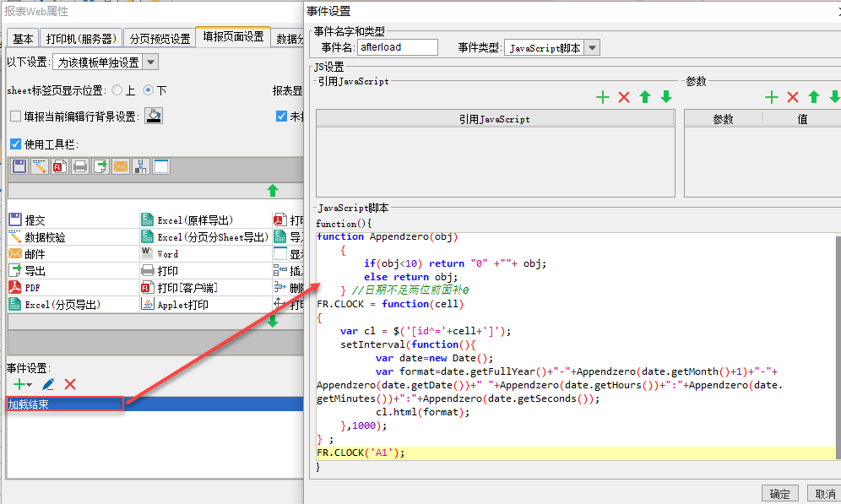Click the script editor vertical scrollbar

point(838,348)
